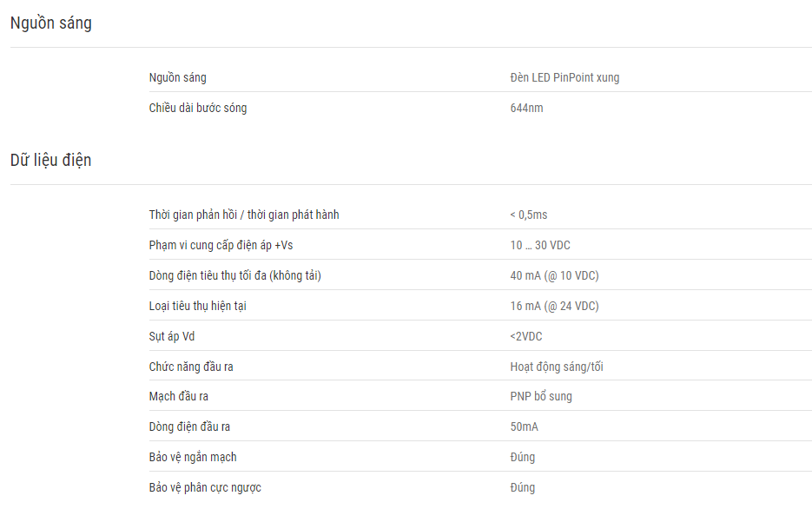Screen dimensions: 812x509
Task: Select the Bảo vệ phân cực ngược label
Action: [x=205, y=488]
